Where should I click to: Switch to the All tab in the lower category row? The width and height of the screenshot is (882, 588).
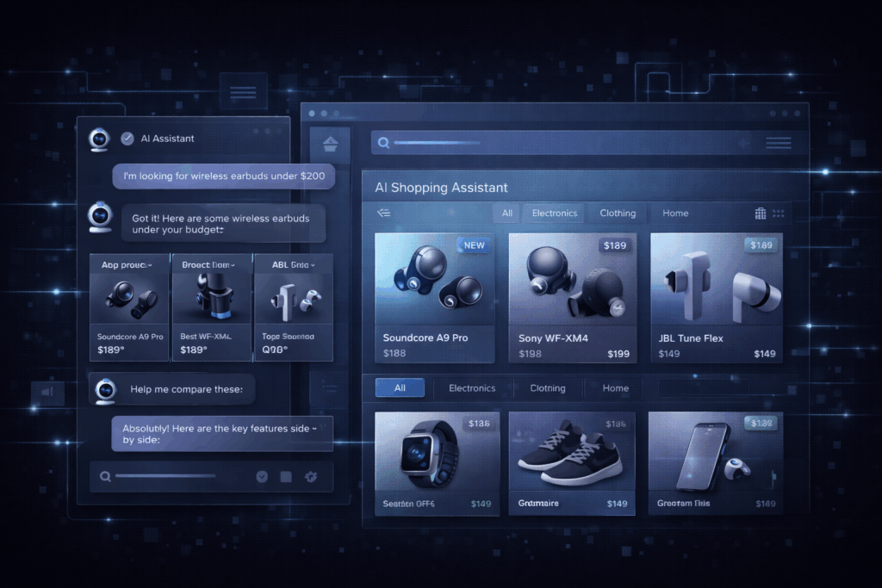point(400,387)
